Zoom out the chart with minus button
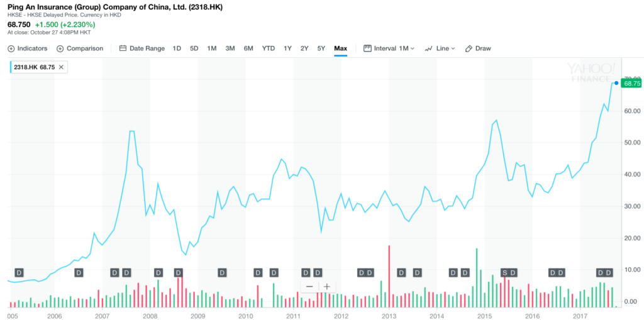644x320 pixels. click(x=309, y=286)
